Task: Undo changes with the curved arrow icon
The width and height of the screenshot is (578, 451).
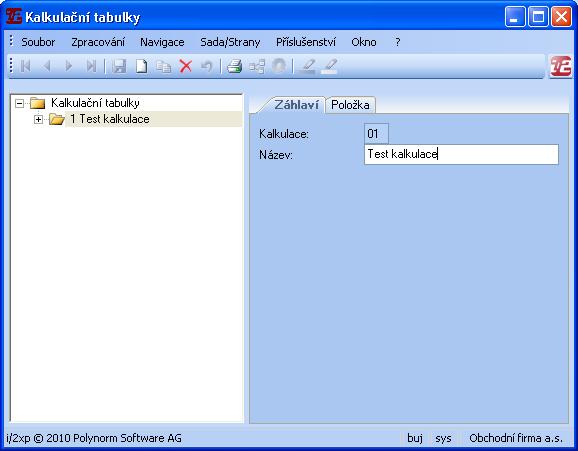Action: click(207, 66)
